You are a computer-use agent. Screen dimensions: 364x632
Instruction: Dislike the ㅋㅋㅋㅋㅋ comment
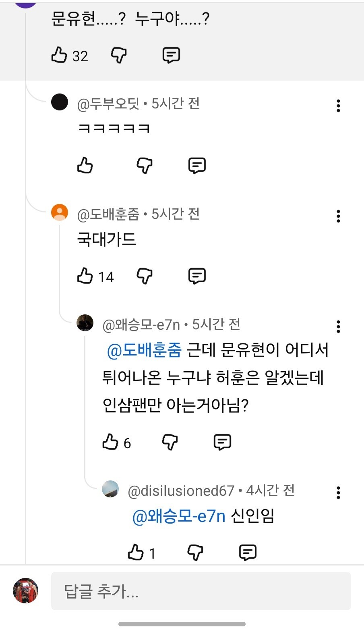(x=145, y=165)
